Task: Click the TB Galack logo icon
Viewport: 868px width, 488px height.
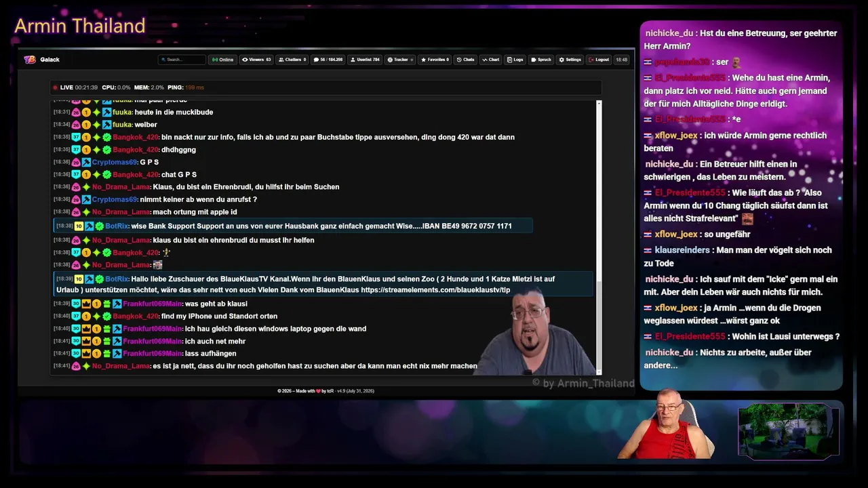Action: pyautogui.click(x=30, y=60)
